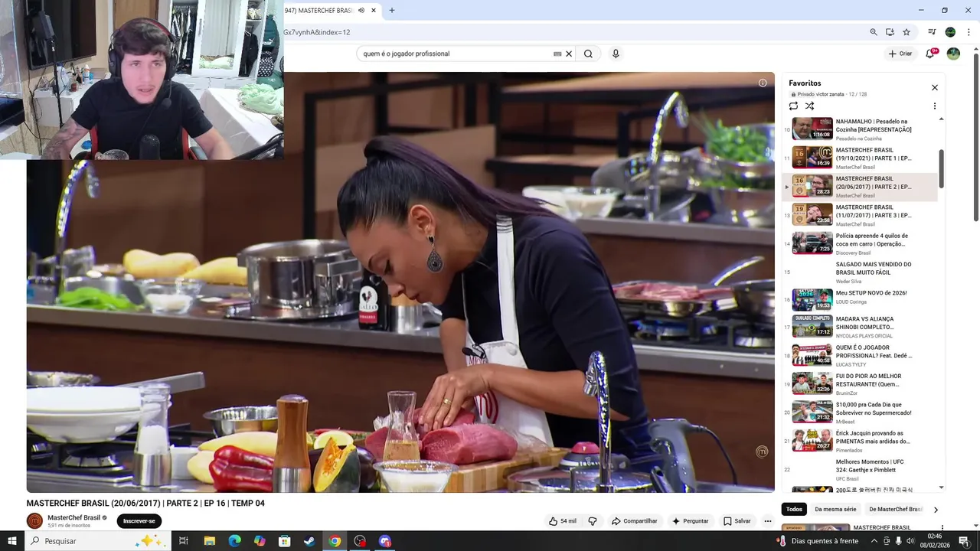Open YouTube notifications bell
The image size is (980, 551).
[x=930, y=54]
